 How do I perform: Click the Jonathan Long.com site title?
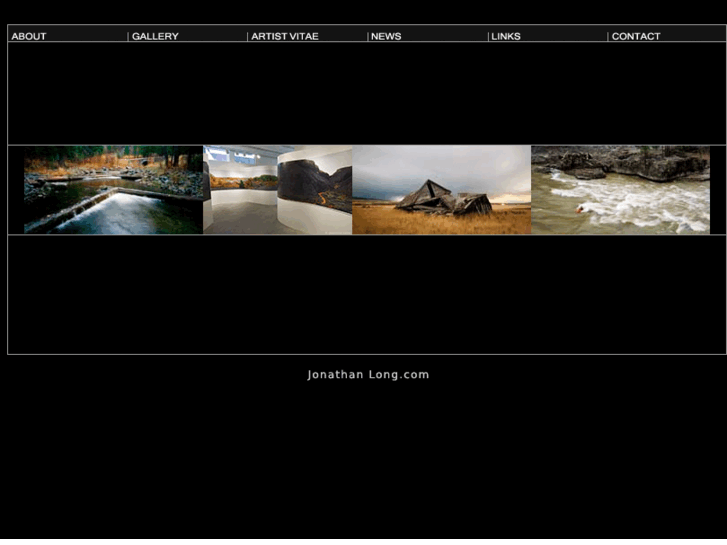tap(368, 375)
